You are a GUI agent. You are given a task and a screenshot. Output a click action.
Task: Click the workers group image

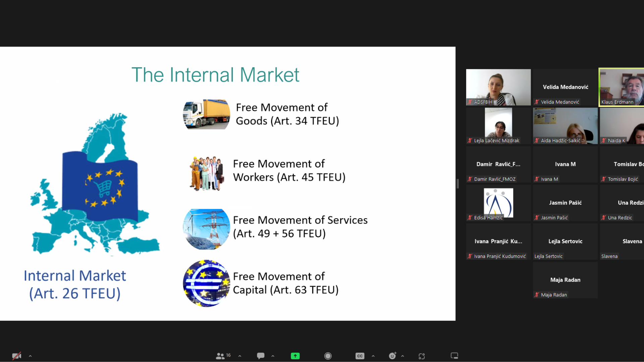click(x=207, y=173)
